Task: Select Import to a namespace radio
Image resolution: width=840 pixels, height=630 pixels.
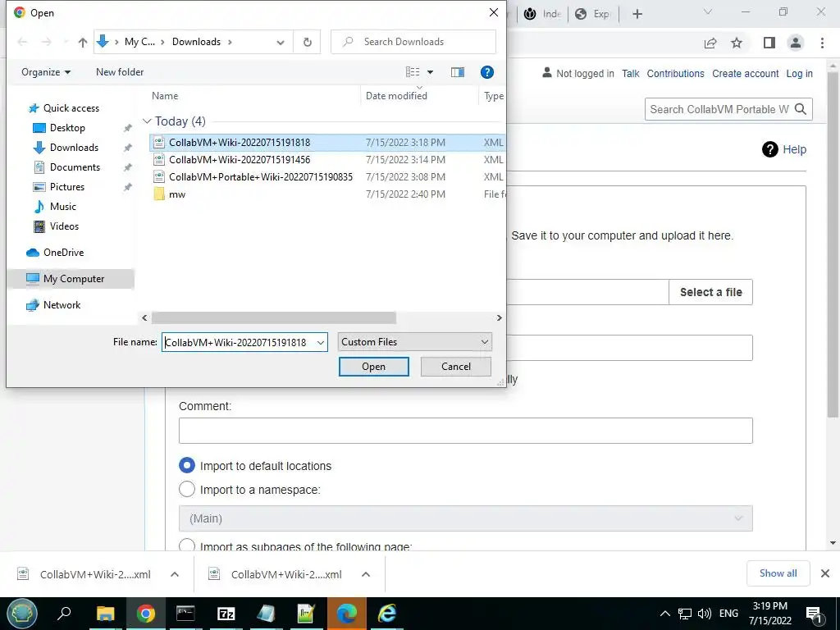Action: (186, 489)
